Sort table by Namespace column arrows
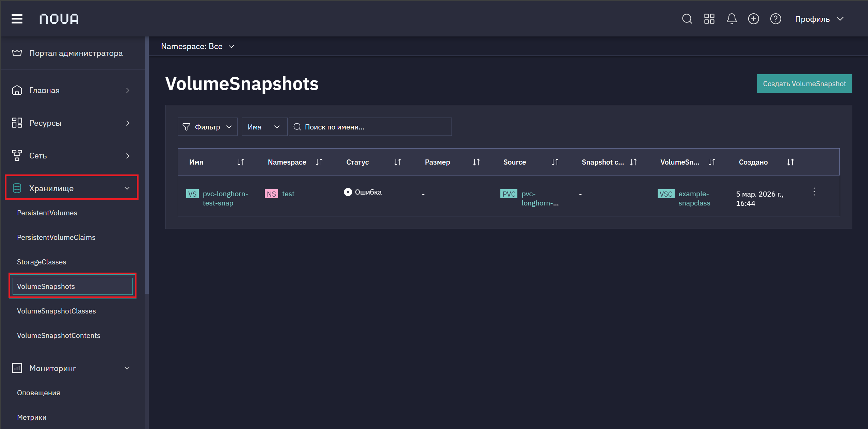Image resolution: width=868 pixels, height=429 pixels. (319, 162)
